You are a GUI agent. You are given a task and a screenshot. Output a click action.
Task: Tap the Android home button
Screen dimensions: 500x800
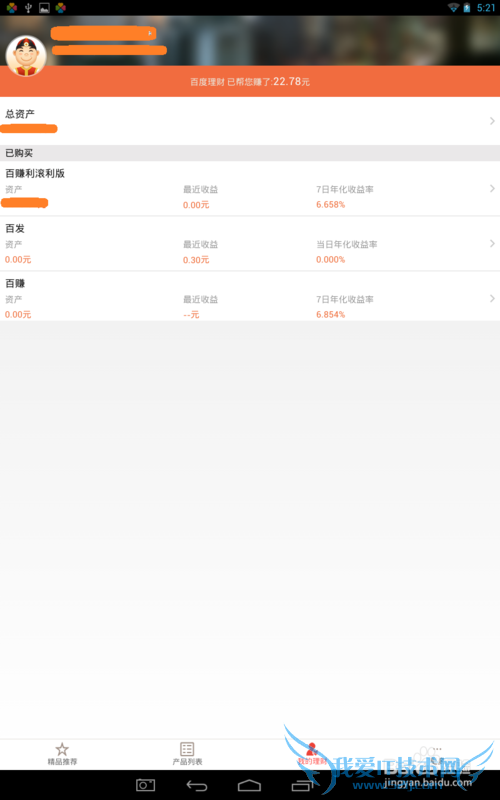point(249,785)
